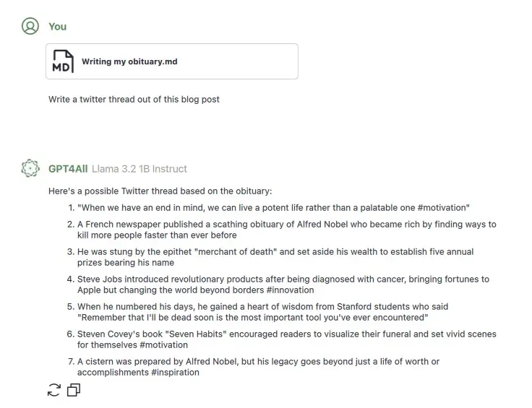Click the #inspiration hashtag
This screenshot has height=408, width=532.
pyautogui.click(x=176, y=373)
